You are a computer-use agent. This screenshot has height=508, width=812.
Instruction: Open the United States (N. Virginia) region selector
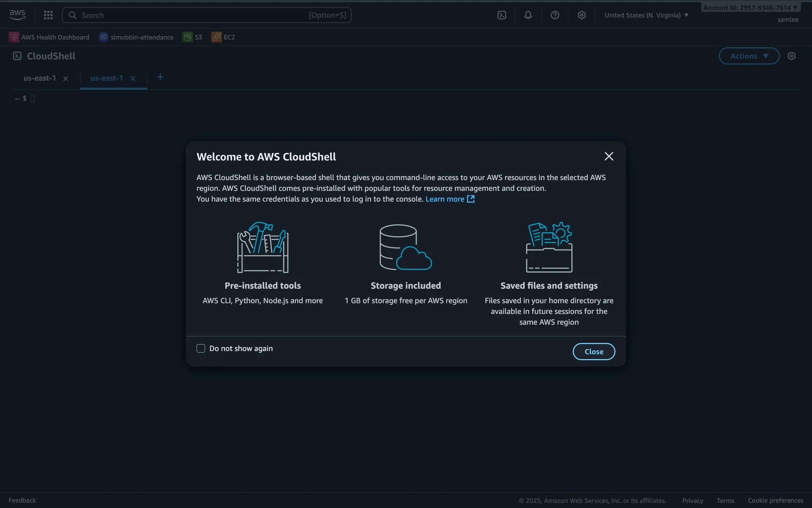pos(646,15)
